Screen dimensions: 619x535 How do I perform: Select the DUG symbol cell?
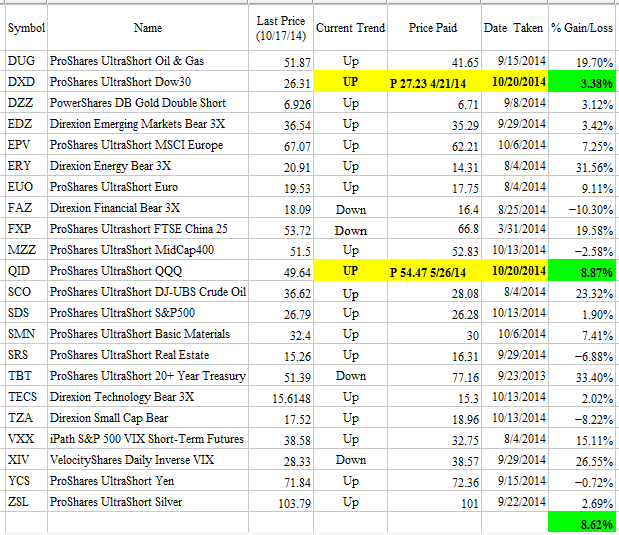pos(26,61)
